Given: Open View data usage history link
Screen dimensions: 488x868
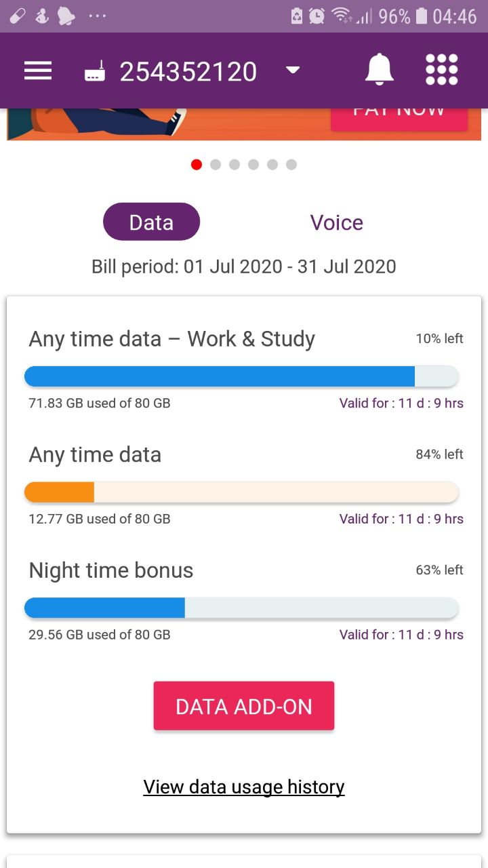Looking at the screenshot, I should [244, 787].
